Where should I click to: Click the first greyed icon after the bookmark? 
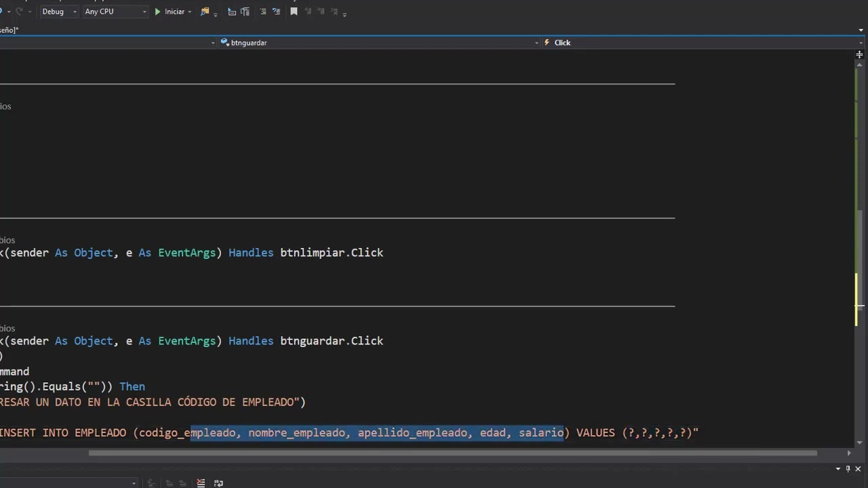click(x=307, y=12)
